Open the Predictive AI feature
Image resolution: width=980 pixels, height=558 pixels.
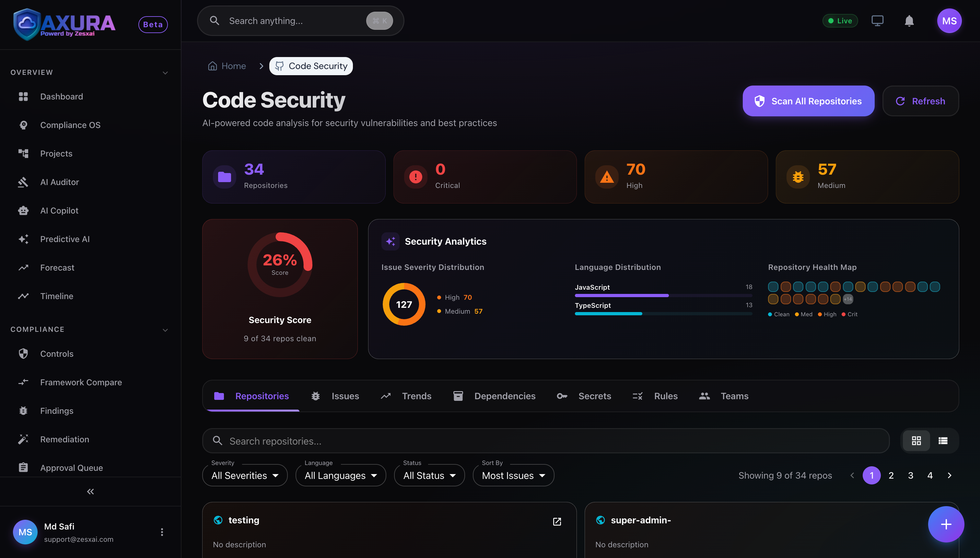tap(64, 239)
